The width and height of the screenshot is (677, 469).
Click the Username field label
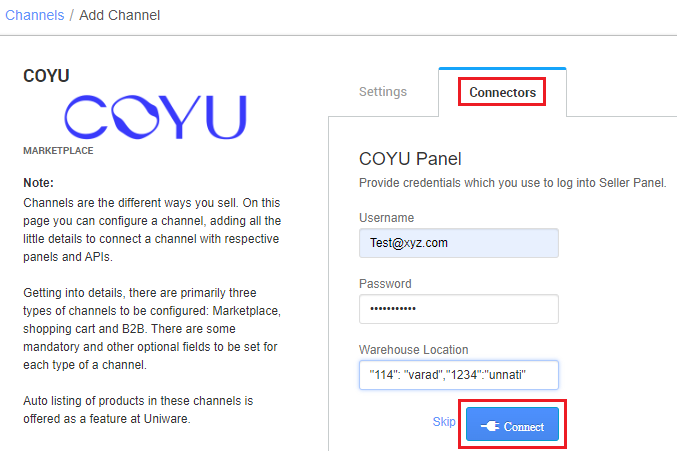point(386,218)
